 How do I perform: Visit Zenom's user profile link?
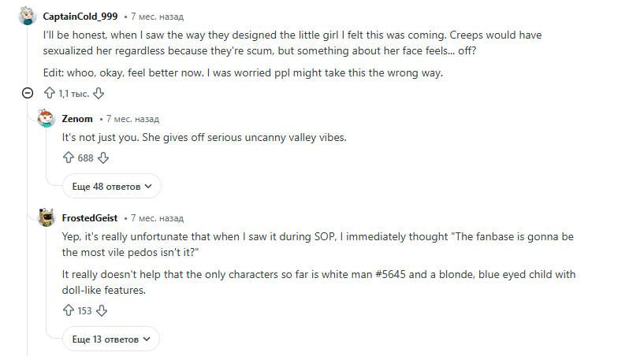click(x=77, y=119)
